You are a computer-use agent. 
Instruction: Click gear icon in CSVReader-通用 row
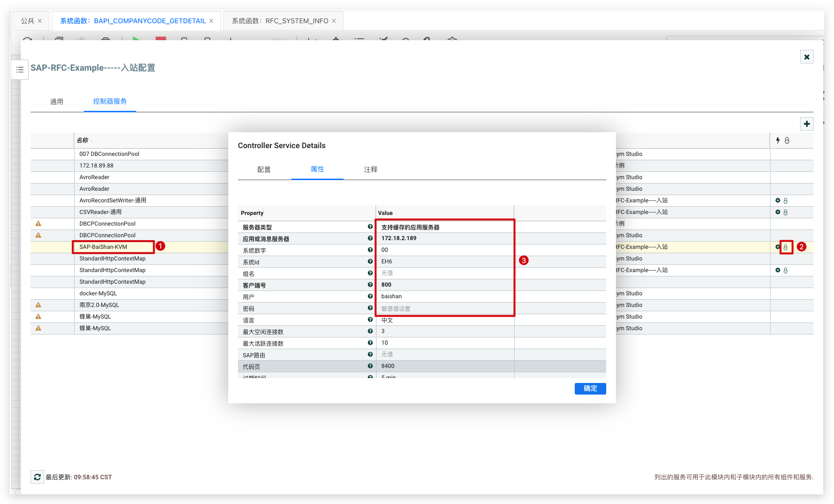778,212
